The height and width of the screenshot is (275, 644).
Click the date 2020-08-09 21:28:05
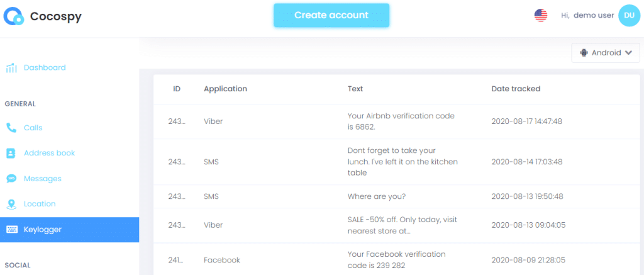(528, 260)
